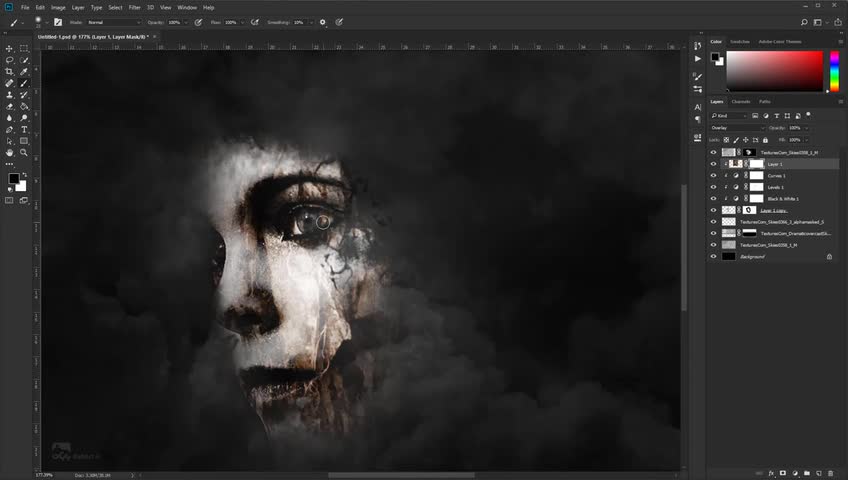Image resolution: width=848 pixels, height=480 pixels.
Task: Select the Levels 1 layer
Action: tap(775, 187)
